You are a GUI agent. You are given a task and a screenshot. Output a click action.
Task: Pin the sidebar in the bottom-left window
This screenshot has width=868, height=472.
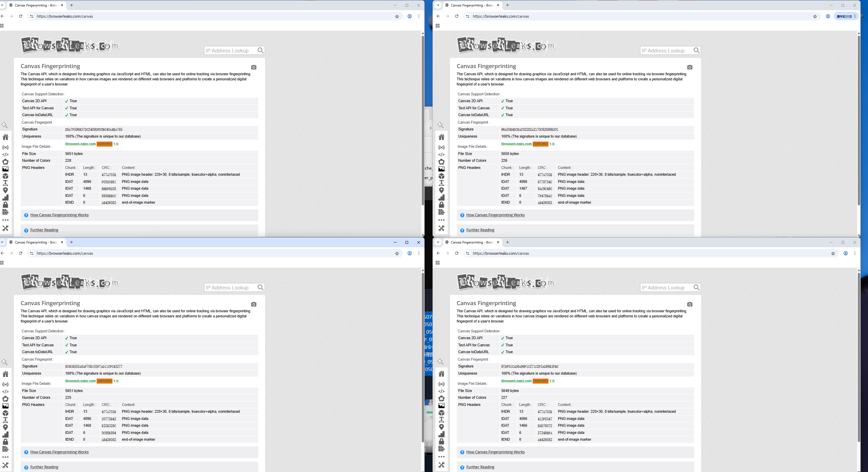(x=4, y=362)
